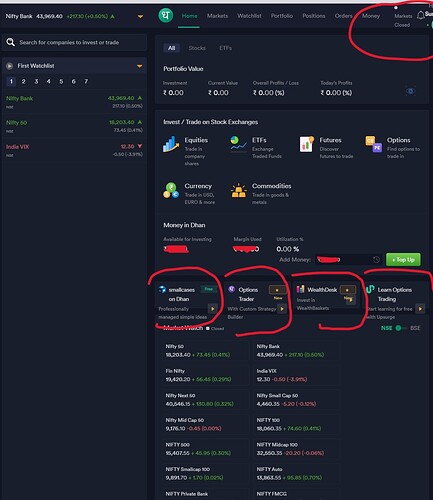This screenshot has width=433, height=500.
Task: Open the Positions tab
Action: 314,16
